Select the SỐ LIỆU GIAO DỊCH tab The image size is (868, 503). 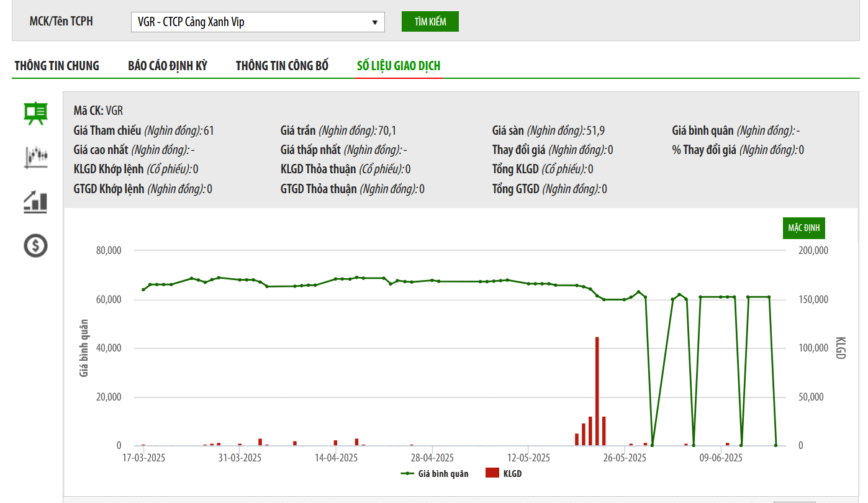click(399, 66)
